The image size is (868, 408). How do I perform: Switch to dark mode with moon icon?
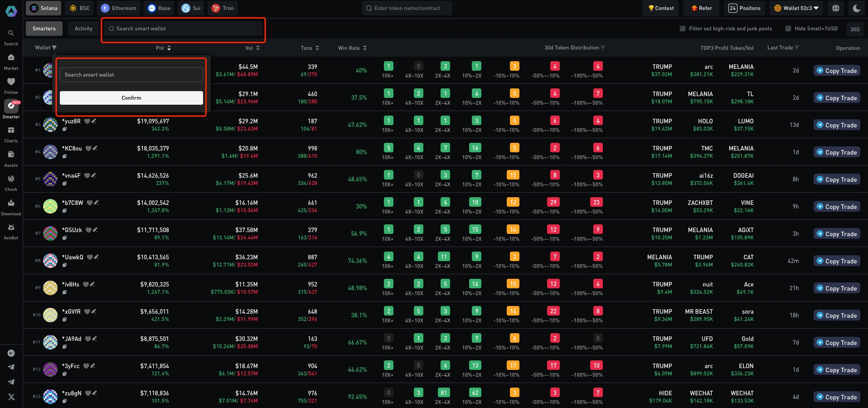[856, 8]
